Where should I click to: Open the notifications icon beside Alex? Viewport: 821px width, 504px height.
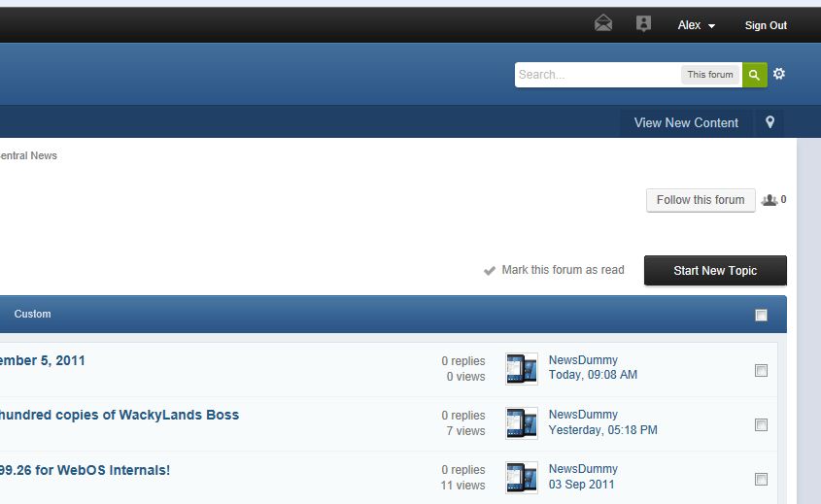(x=643, y=23)
